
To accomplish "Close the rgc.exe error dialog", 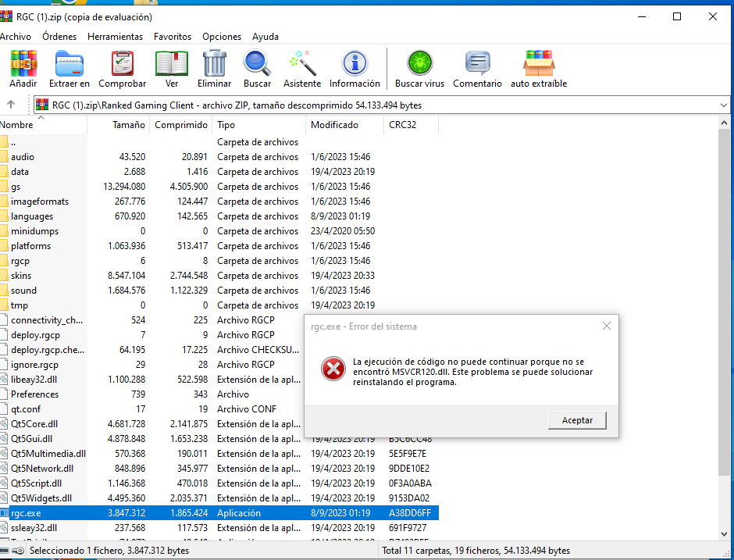I will click(606, 326).
